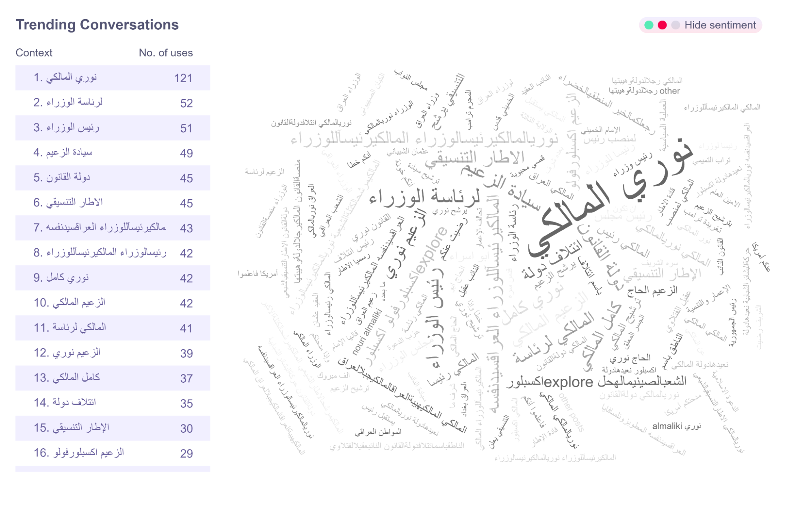Viewport: 812px width, 508px height.
Task: Click لرئاسة الوزراء in the word cloud
Action: [x=424, y=198]
